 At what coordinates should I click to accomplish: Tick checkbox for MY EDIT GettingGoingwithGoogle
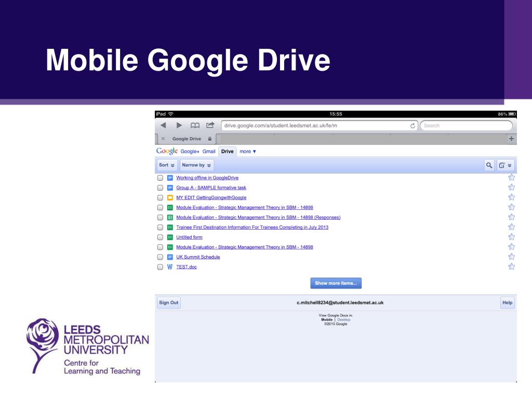160,197
